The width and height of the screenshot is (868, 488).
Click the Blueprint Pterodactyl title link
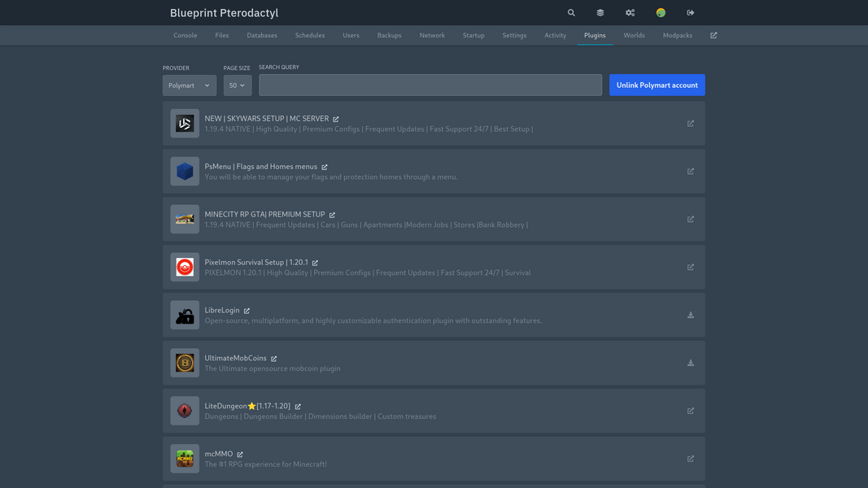pos(224,13)
